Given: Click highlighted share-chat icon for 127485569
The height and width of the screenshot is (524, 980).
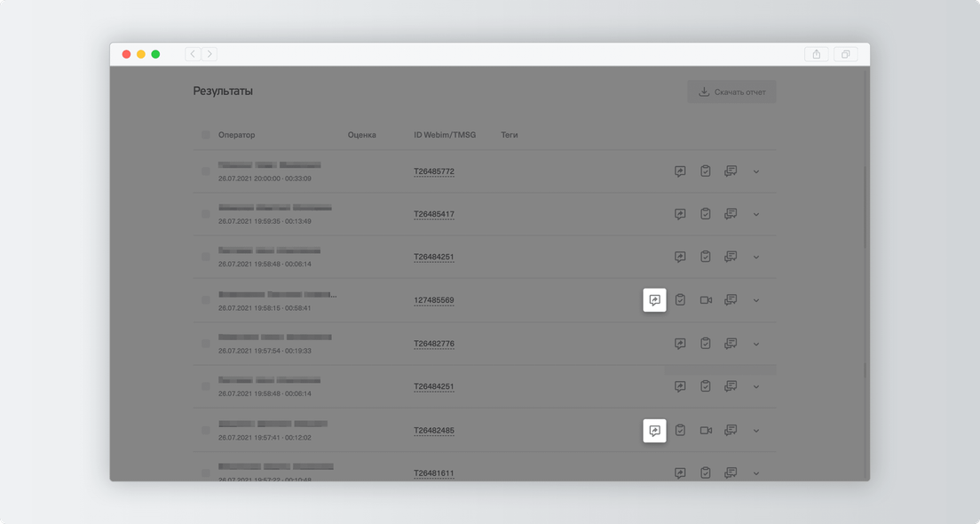Looking at the screenshot, I should pyautogui.click(x=654, y=300).
